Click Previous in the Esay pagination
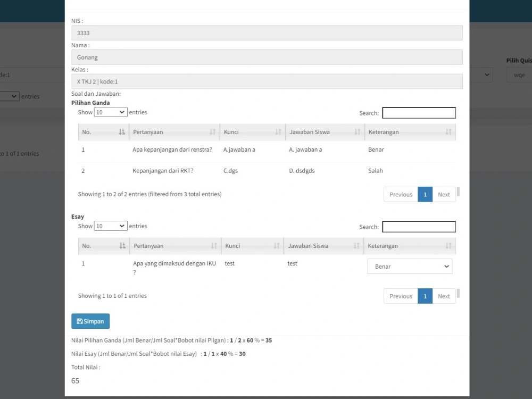 point(401,296)
